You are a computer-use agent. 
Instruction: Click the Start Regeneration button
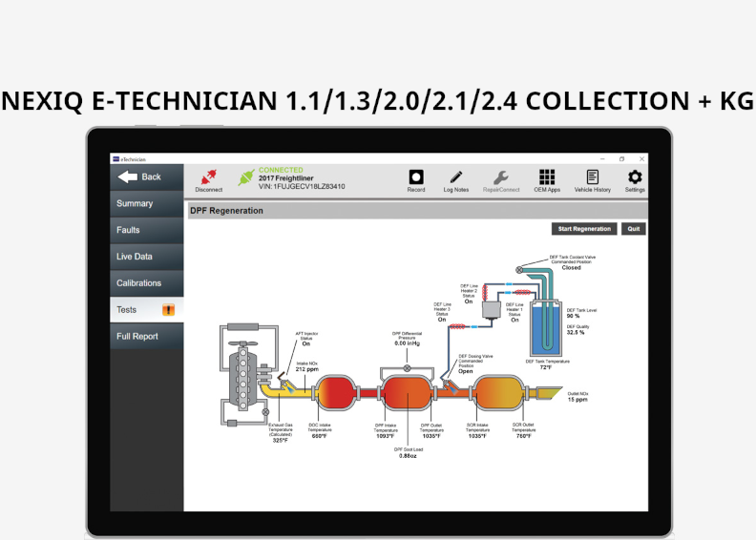pos(584,229)
